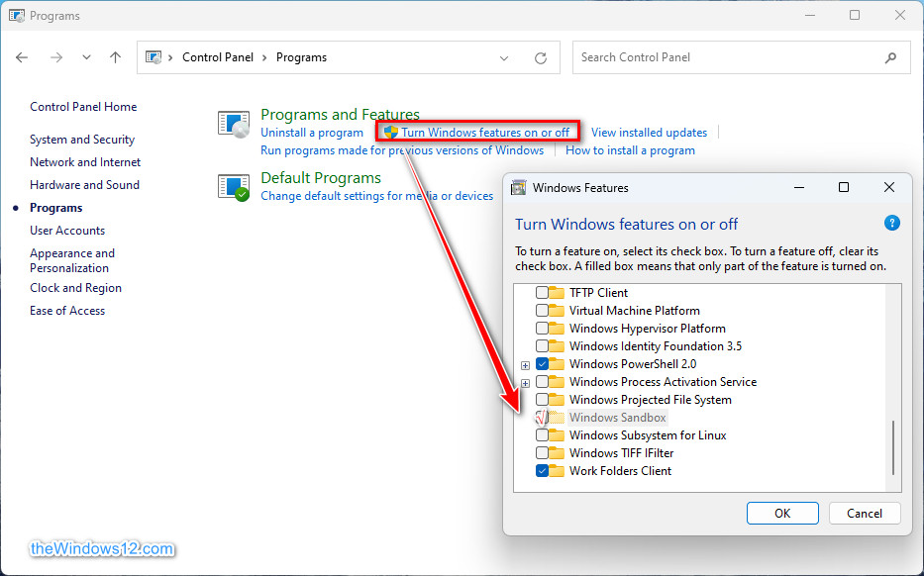Screen dimensions: 924x576
Task: Open the recent locations chevron
Action: [86, 57]
